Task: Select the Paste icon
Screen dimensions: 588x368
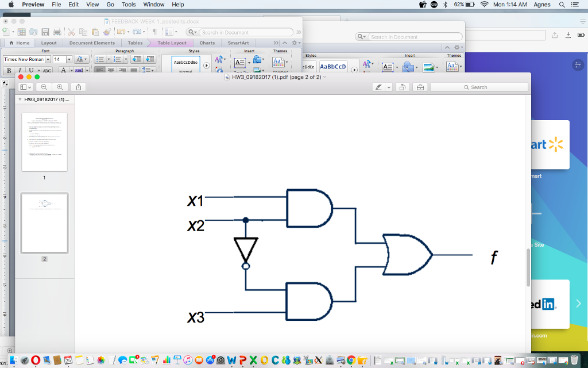Action: pyautogui.click(x=94, y=32)
